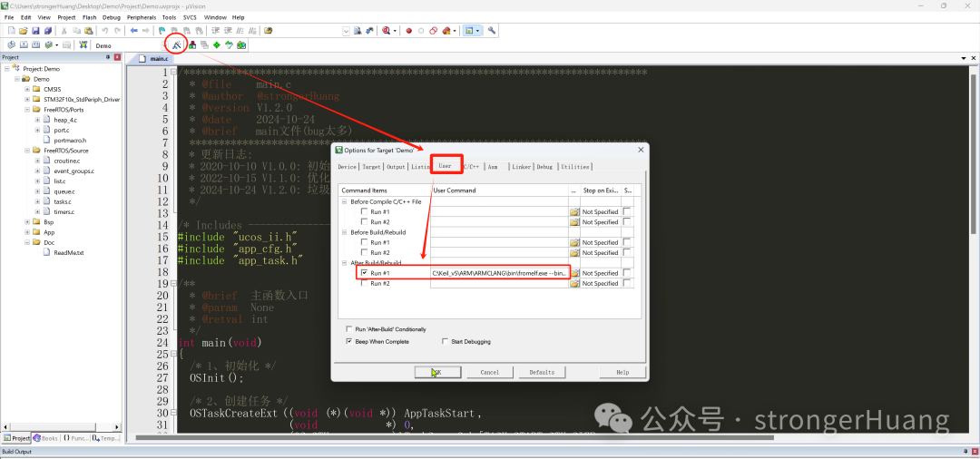Check Run #2 under After Build/Rebuild
Screen dimensions: 980x459
click(x=365, y=283)
